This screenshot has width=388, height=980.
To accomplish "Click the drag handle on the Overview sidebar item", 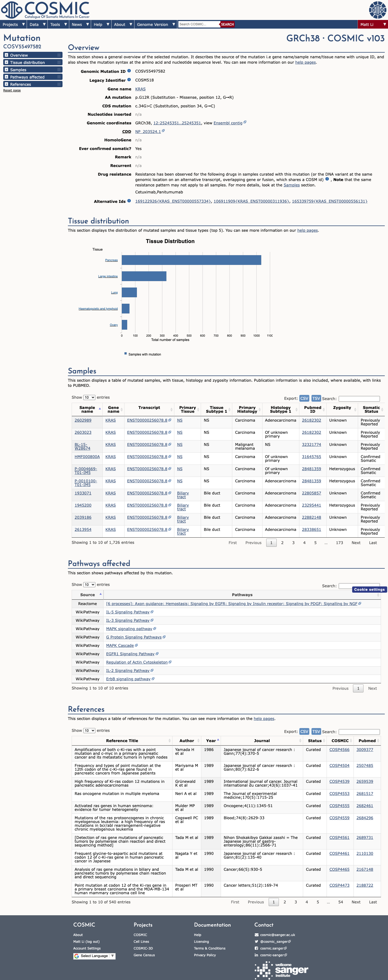I will point(59,55).
